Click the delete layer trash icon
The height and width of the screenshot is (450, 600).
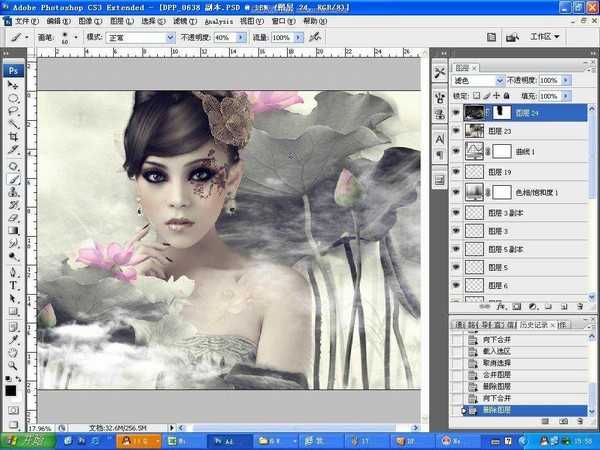[579, 305]
